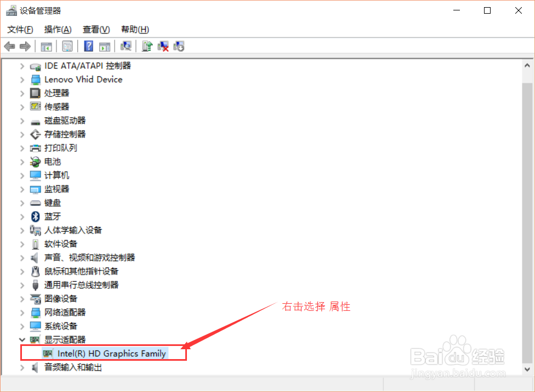This screenshot has height=392, width=535.
Task: Click the Device Manager title bar icon
Action: coord(12,10)
